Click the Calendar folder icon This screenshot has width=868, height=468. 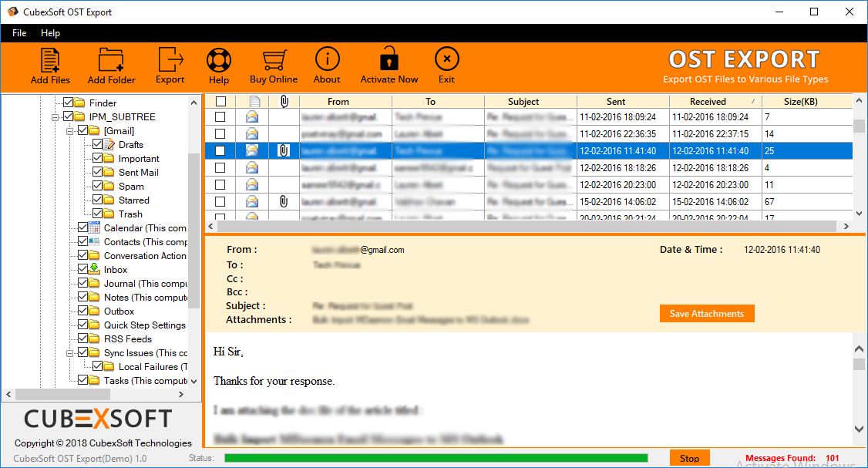coord(94,227)
